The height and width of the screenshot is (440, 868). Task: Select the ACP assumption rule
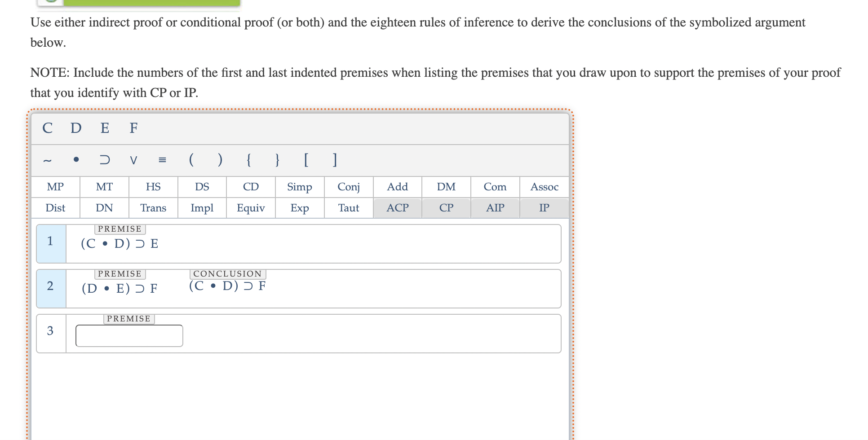click(x=397, y=208)
